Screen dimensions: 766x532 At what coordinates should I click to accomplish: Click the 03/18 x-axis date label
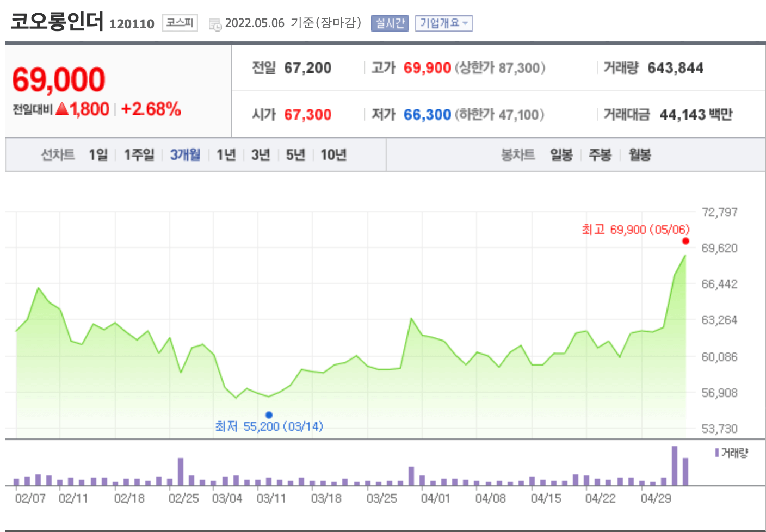coord(326,498)
